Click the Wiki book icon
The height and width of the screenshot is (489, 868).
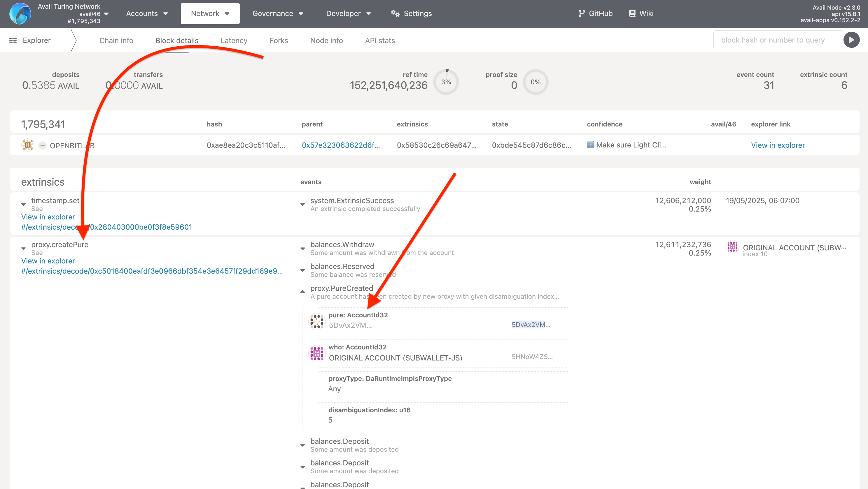click(x=631, y=13)
